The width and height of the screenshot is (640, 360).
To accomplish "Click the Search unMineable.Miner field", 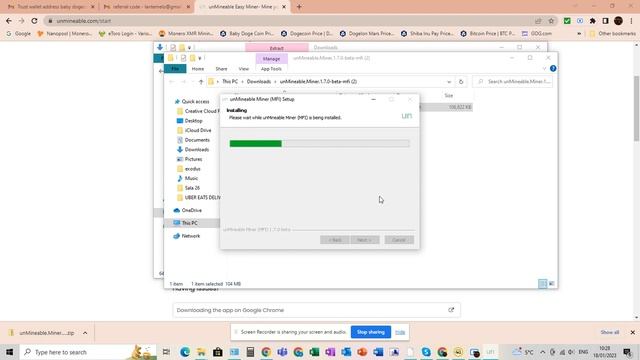I will pos(513,82).
